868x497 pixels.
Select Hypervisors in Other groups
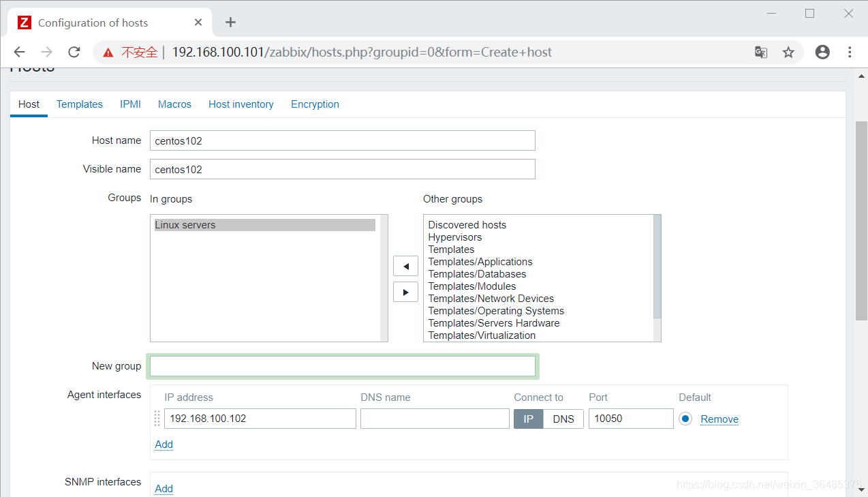pyautogui.click(x=455, y=237)
